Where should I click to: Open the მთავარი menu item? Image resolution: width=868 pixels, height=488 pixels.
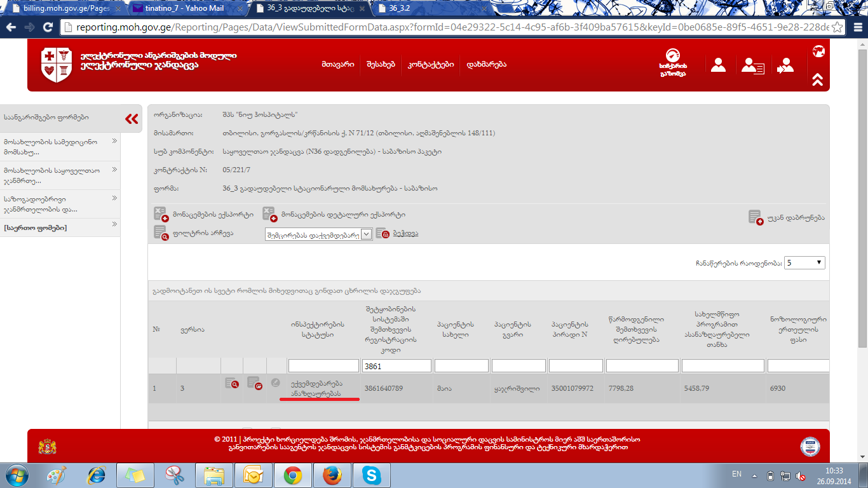(337, 64)
